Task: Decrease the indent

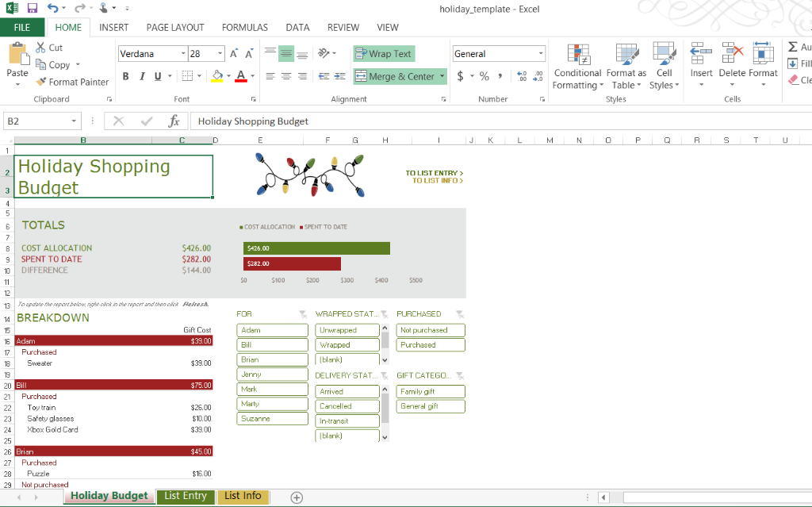Action: tap(324, 76)
